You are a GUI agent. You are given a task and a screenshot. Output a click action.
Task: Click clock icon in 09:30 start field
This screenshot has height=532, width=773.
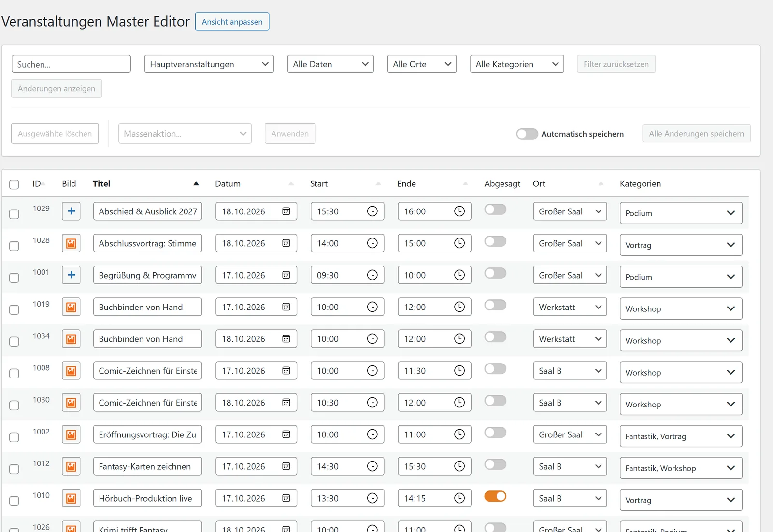click(372, 275)
